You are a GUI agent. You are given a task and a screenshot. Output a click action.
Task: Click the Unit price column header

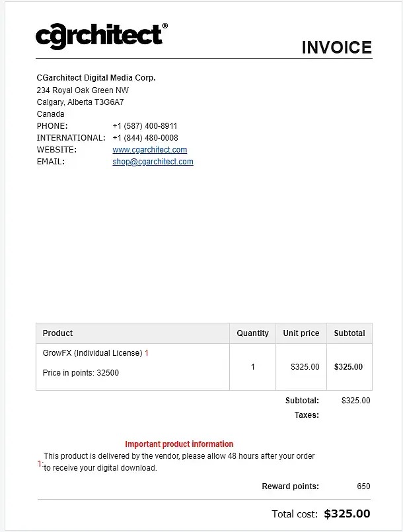pos(301,333)
